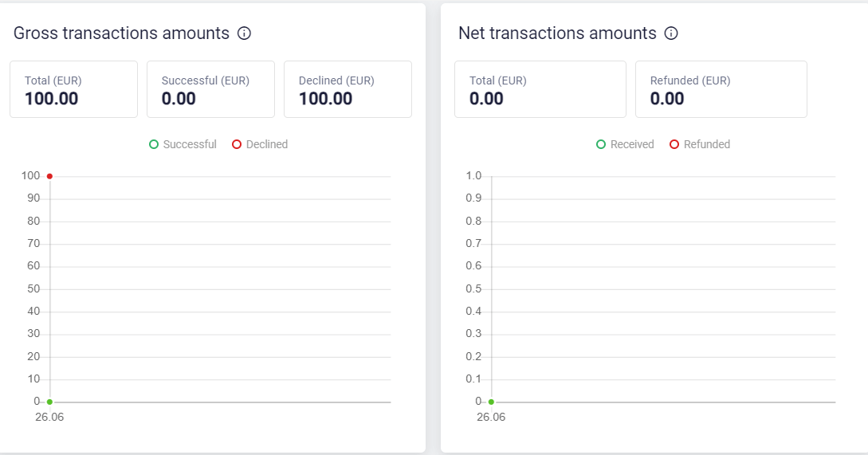Toggle the Declined legend series
Image resolution: width=868 pixels, height=455 pixels.
(260, 144)
